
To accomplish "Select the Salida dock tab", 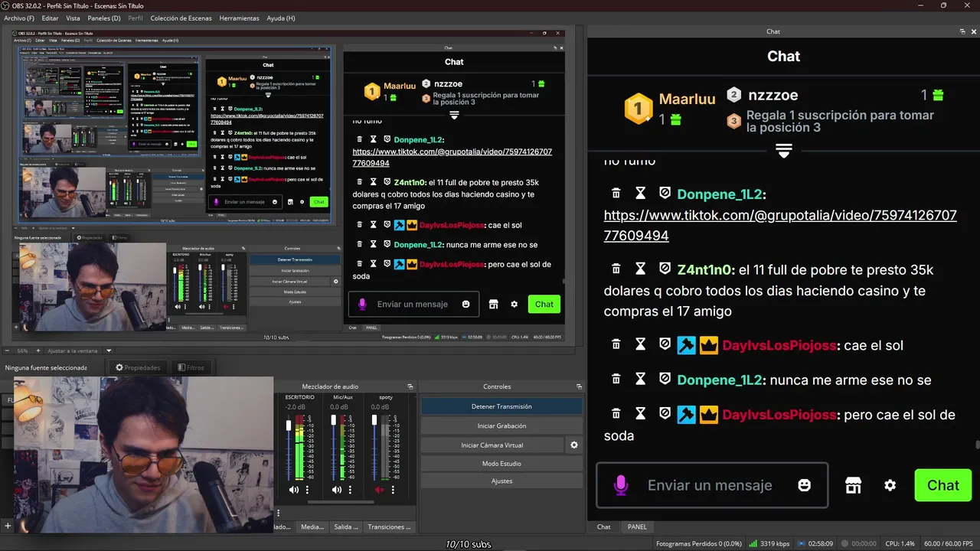I will pos(345,527).
